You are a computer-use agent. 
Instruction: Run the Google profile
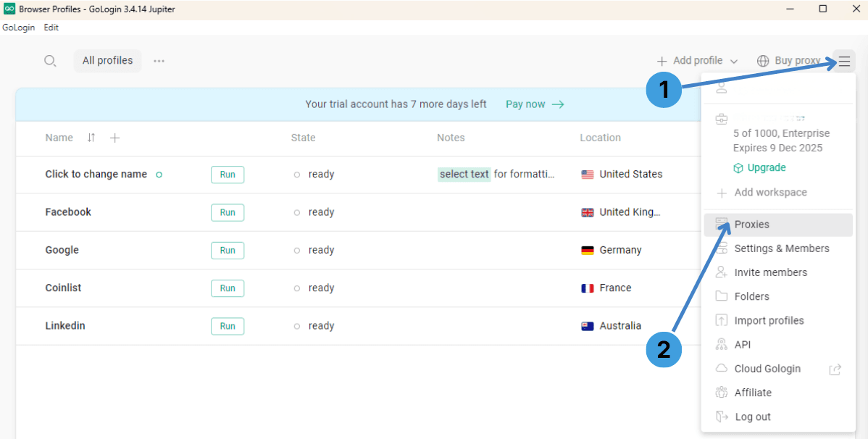(x=228, y=250)
